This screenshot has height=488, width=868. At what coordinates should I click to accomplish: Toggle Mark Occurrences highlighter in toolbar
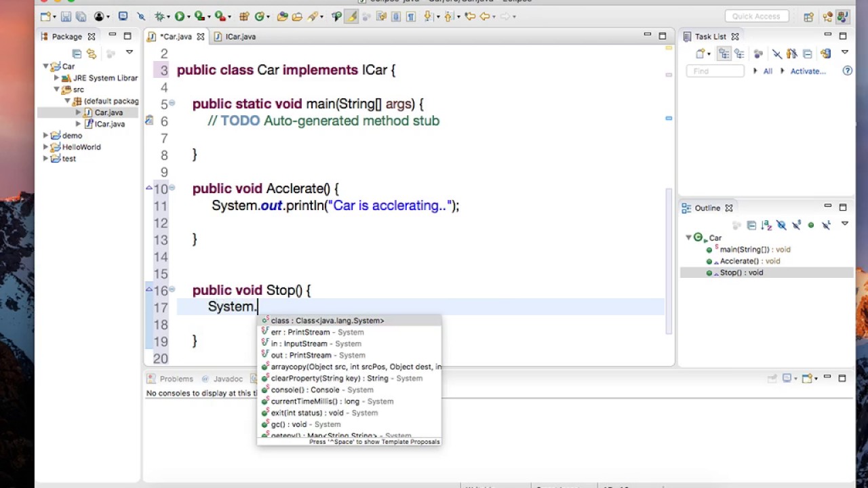click(x=351, y=16)
